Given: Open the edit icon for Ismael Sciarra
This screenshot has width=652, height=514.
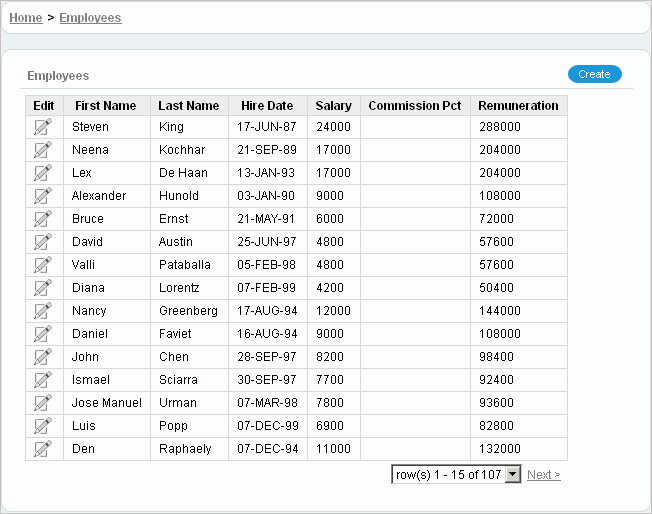Looking at the screenshot, I should (x=43, y=380).
